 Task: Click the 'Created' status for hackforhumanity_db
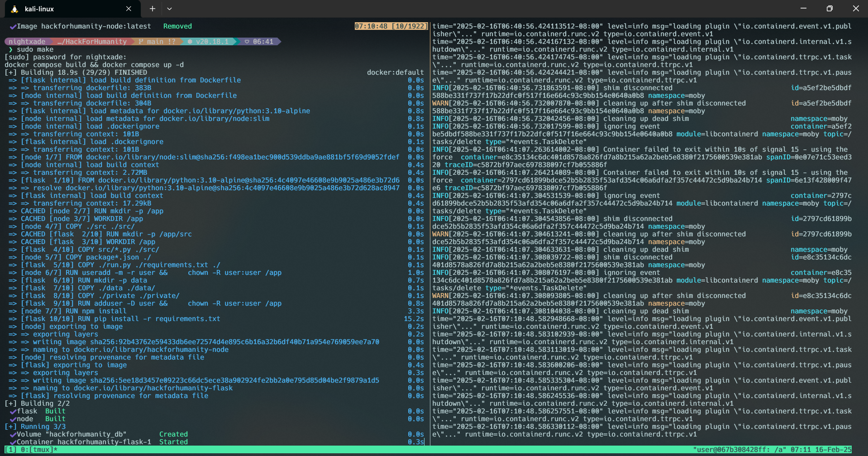pyautogui.click(x=173, y=434)
